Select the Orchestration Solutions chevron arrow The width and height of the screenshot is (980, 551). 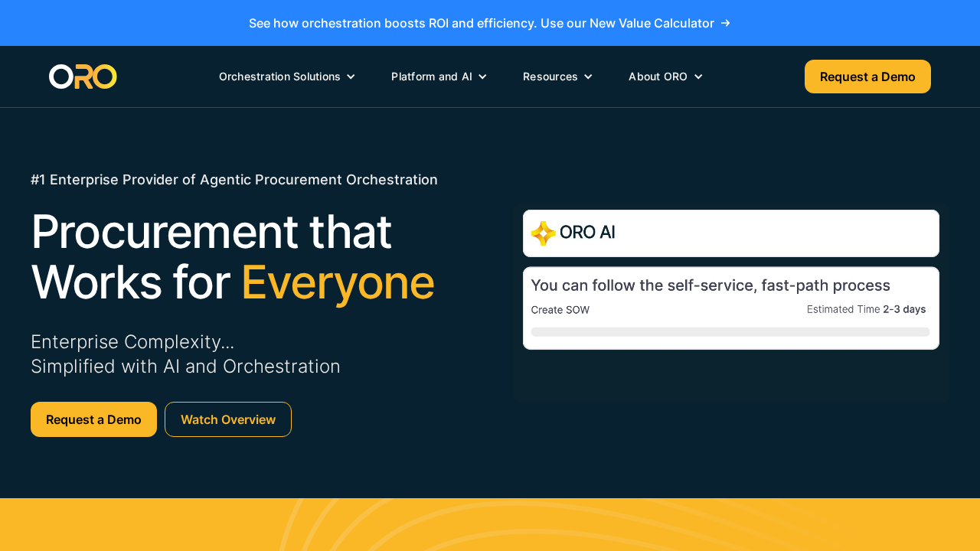pyautogui.click(x=351, y=77)
